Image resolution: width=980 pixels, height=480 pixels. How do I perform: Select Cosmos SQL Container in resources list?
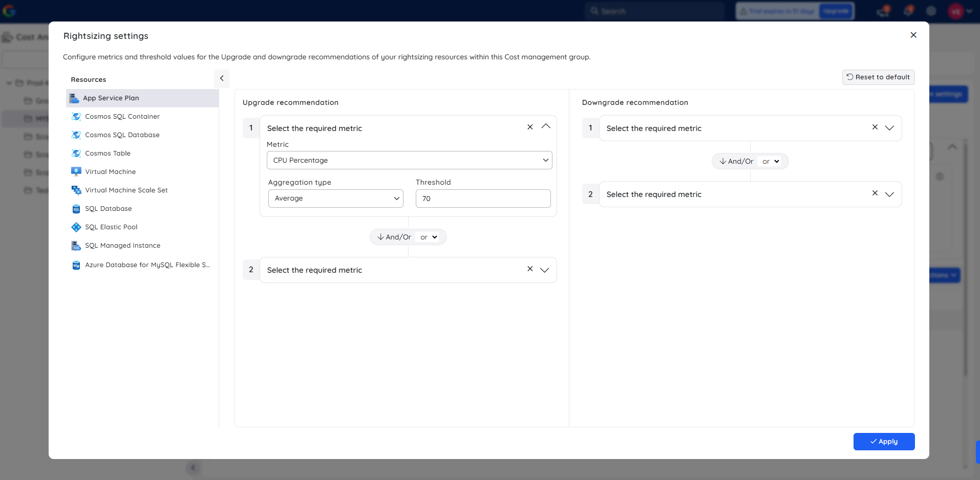[x=142, y=117]
